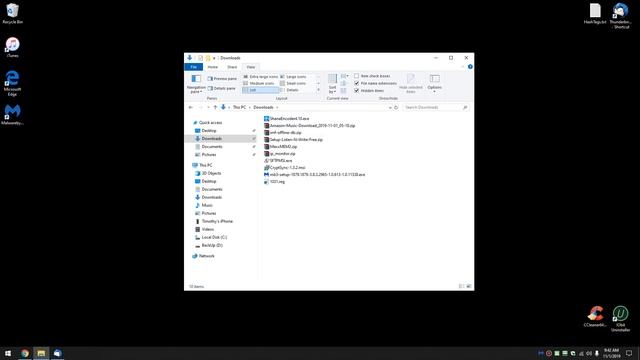Click the taskbar clock and date
This screenshot has width=640, height=360.
coord(611,353)
